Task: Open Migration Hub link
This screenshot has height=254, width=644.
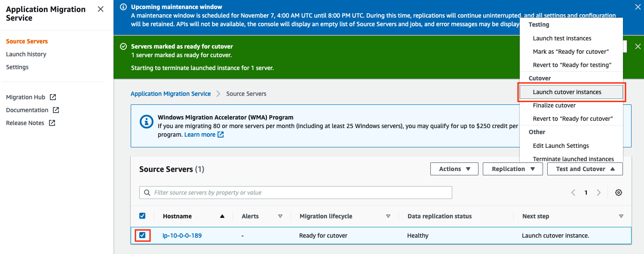Action: point(25,97)
